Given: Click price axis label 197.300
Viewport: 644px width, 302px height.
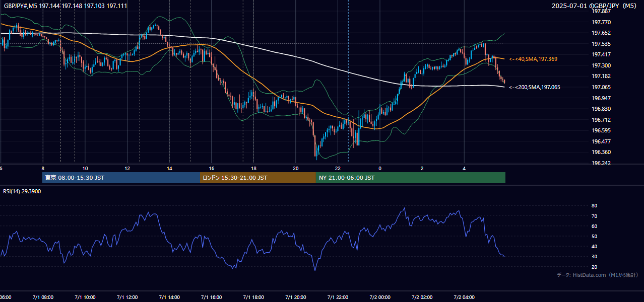Looking at the screenshot, I should point(601,66).
